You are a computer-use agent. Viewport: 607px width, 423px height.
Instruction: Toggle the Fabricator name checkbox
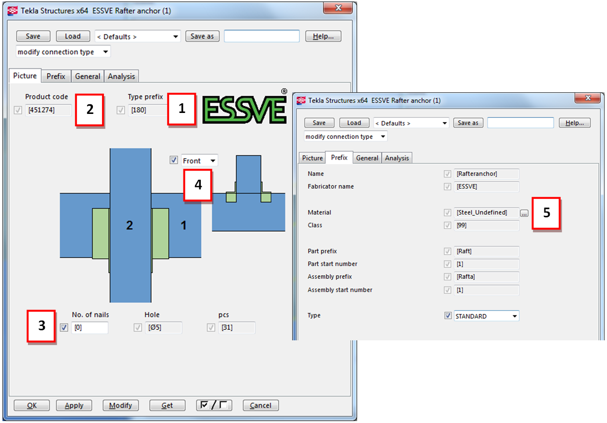[x=448, y=187]
